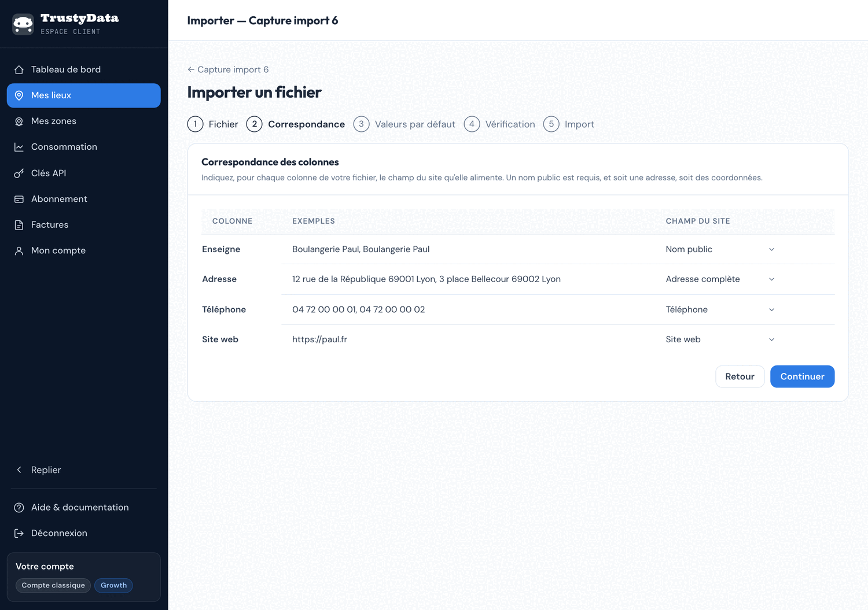Click the Continuer button
This screenshot has width=868, height=610.
[802, 376]
